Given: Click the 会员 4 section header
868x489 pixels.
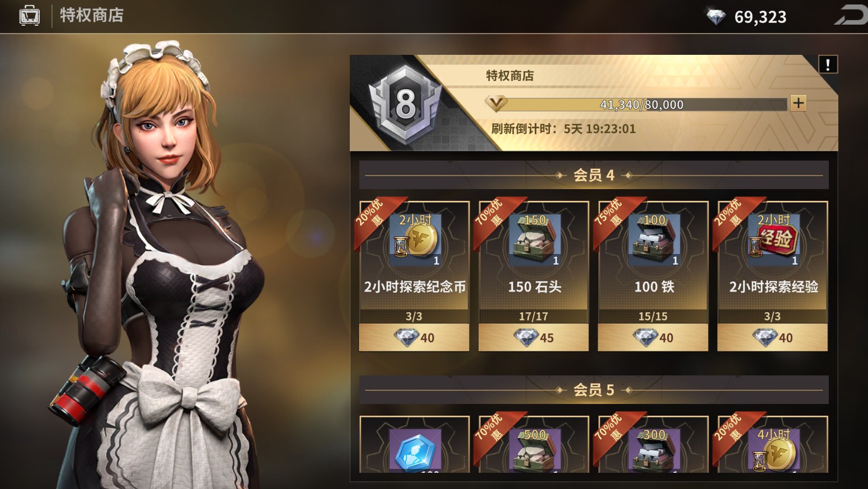Looking at the screenshot, I should point(594,175).
